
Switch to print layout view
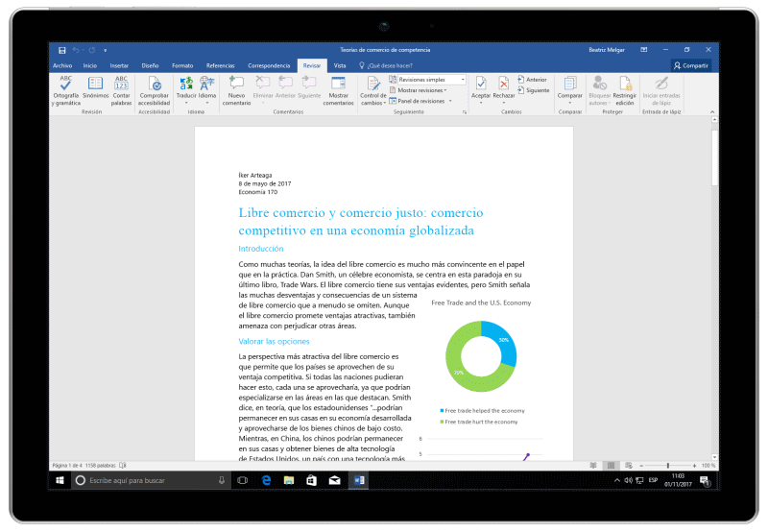click(611, 466)
